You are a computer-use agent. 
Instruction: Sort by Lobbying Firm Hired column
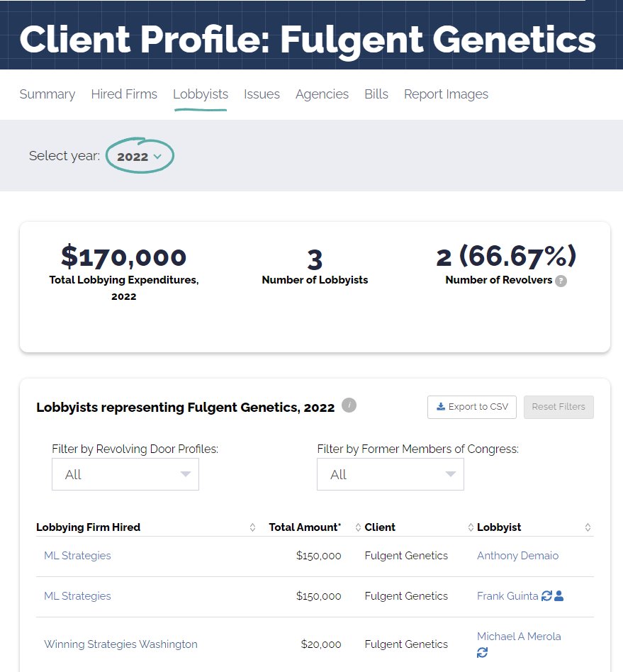252,527
